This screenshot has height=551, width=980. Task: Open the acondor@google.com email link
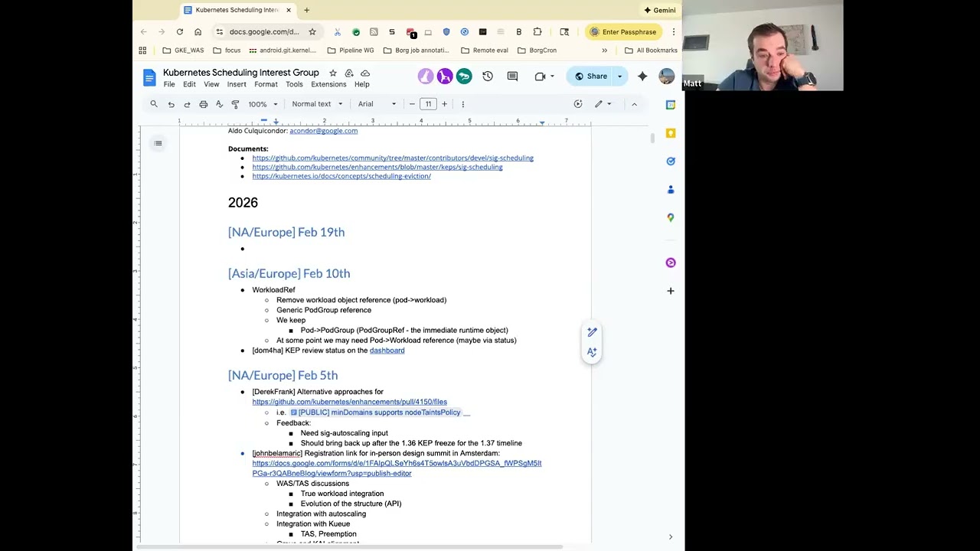(324, 131)
